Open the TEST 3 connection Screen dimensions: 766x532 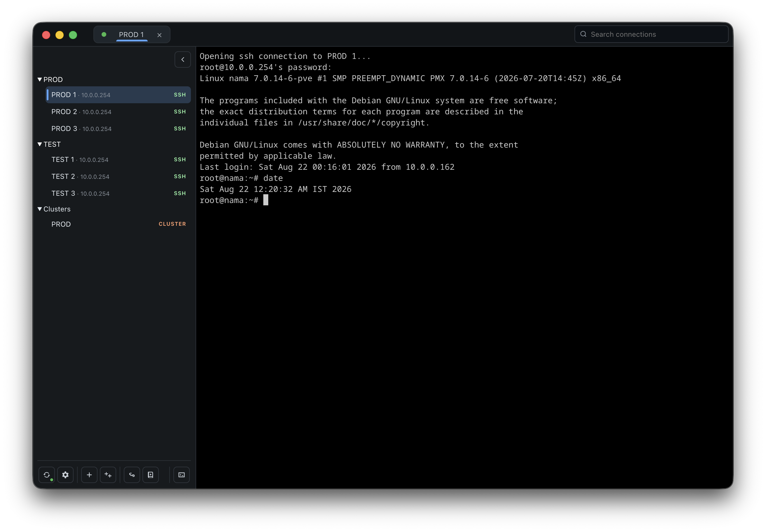[x=118, y=194]
